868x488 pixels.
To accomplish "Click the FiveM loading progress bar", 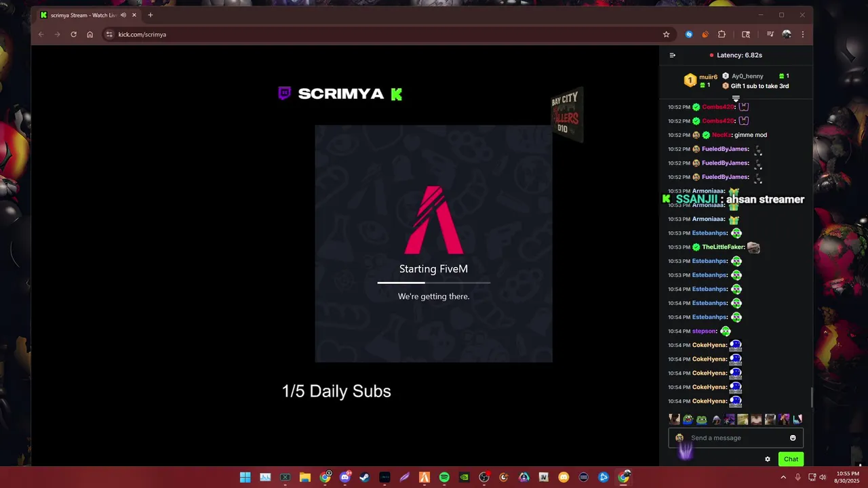I will 434,282.
